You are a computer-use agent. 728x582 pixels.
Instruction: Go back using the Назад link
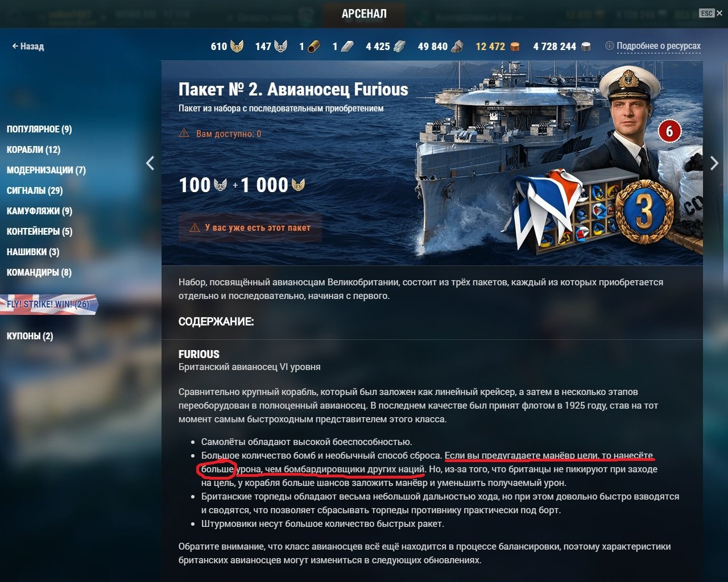(28, 46)
